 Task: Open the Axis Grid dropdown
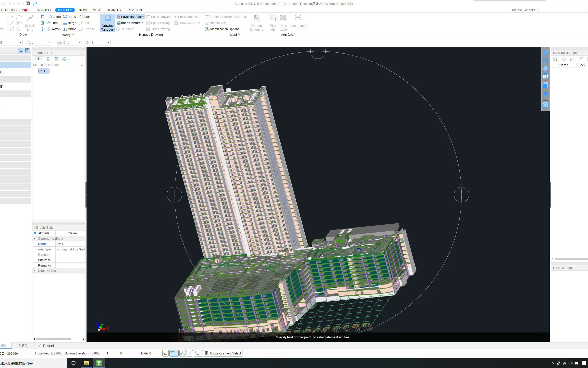(68, 43)
